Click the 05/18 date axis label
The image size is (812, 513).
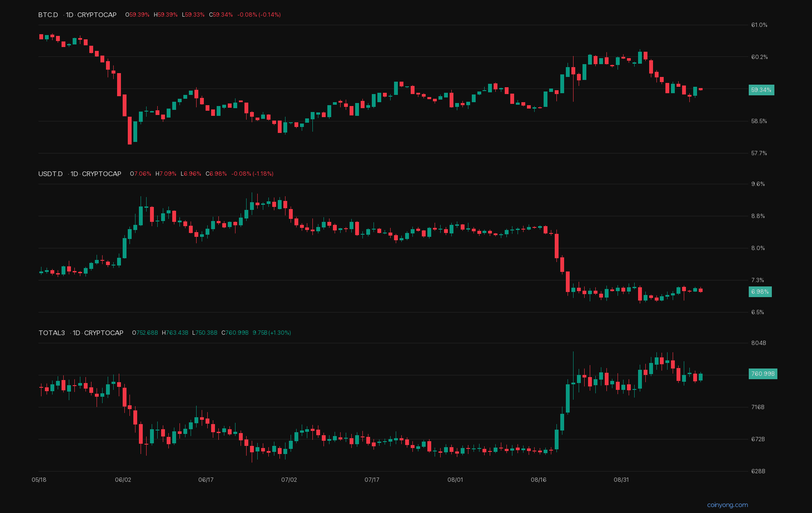[39, 480]
